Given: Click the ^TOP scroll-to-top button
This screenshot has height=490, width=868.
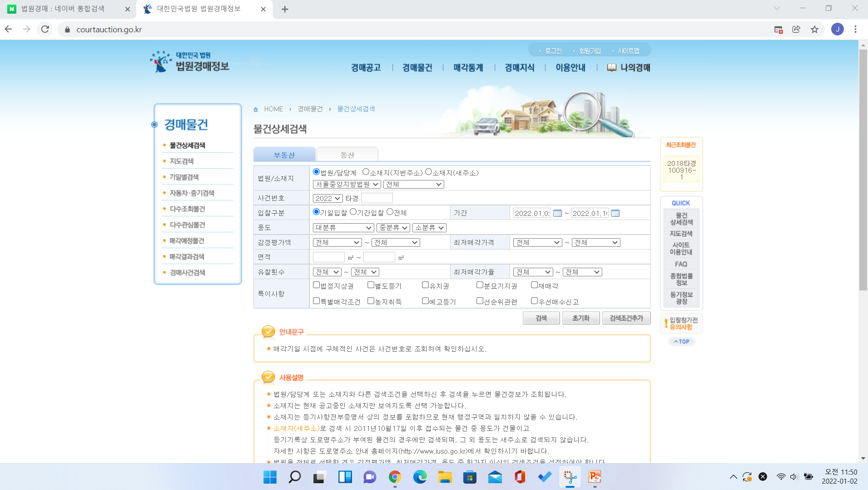Looking at the screenshot, I should [681, 341].
